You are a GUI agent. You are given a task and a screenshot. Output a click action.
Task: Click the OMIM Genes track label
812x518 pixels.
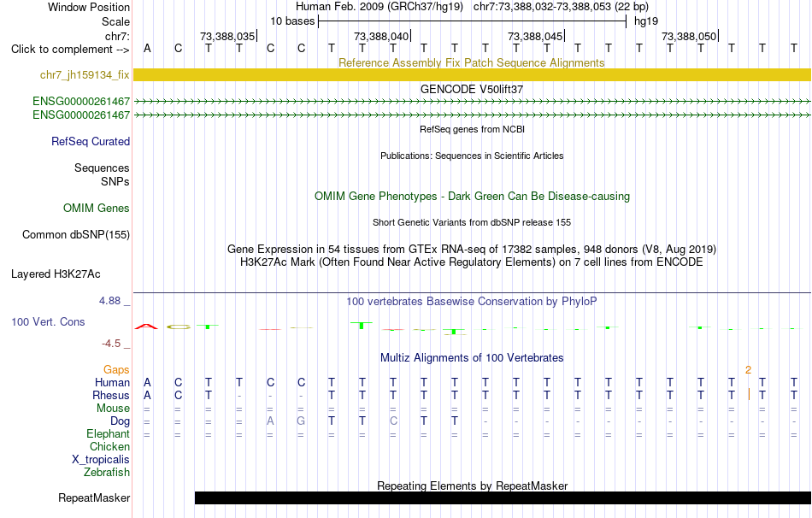coord(97,209)
